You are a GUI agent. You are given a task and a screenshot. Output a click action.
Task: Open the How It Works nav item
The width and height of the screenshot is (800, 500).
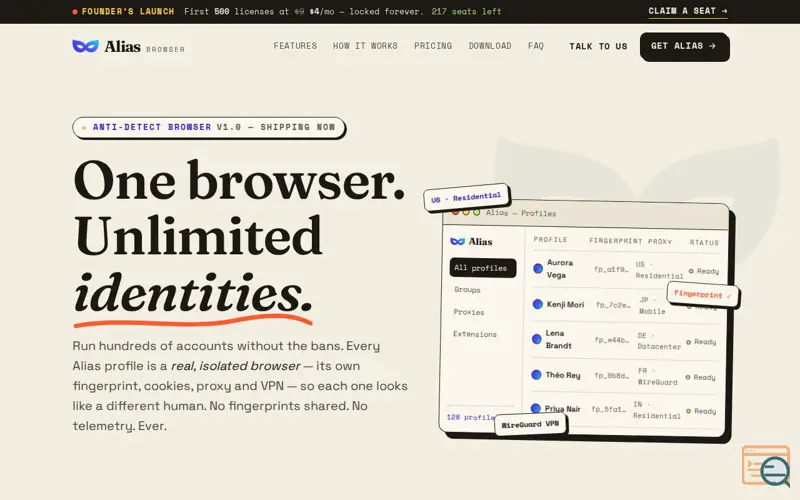(x=365, y=46)
